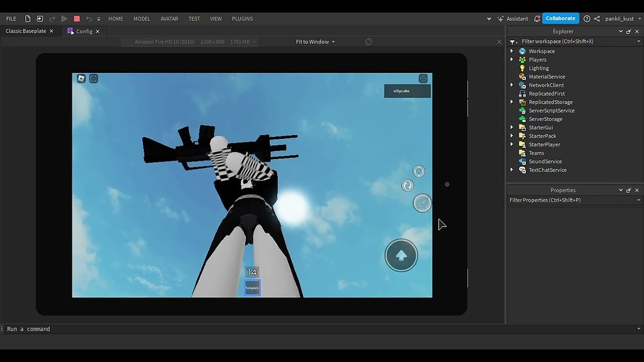
Task: Undo the last action
Action: point(90,18)
